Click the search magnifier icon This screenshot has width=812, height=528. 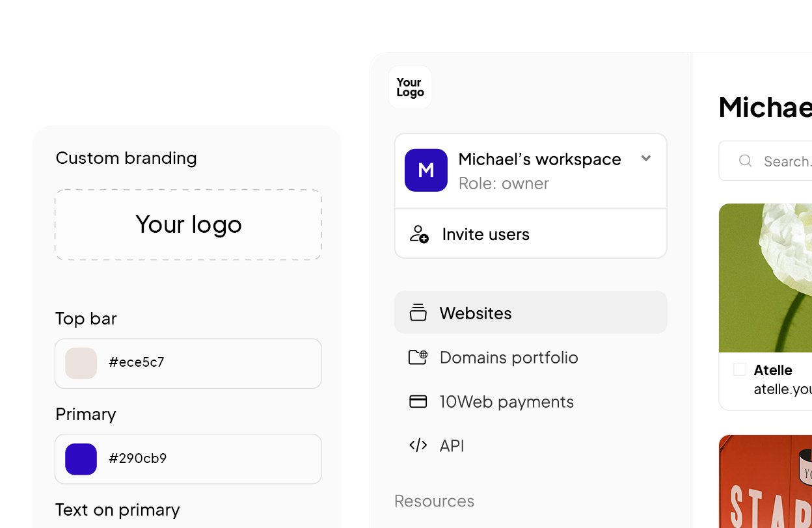(746, 161)
